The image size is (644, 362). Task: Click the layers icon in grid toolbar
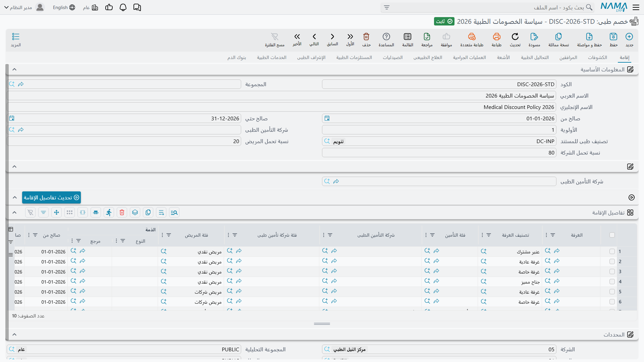pyautogui.click(x=135, y=213)
